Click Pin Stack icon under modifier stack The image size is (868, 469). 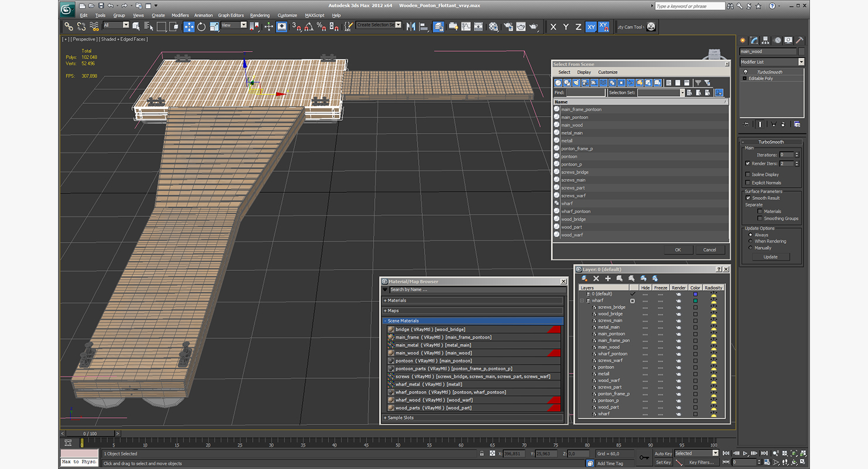[x=746, y=124]
